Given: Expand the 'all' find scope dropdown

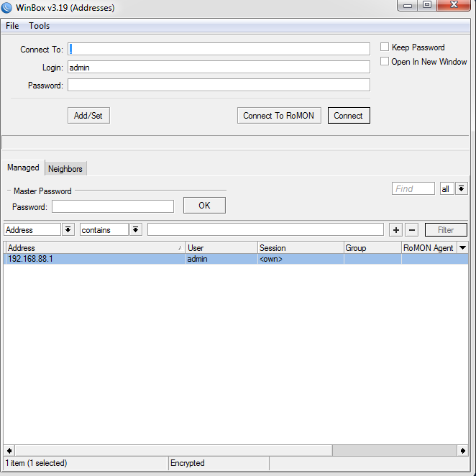Looking at the screenshot, I should coord(462,188).
